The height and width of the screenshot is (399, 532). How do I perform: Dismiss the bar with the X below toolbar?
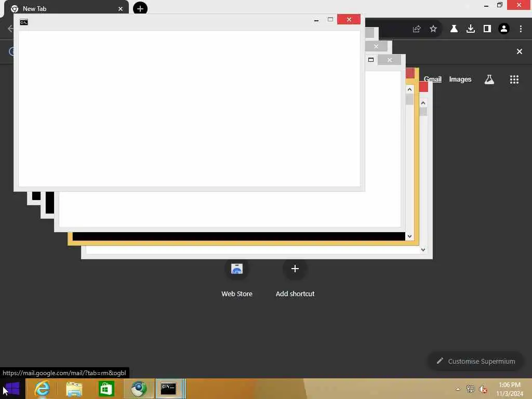[520, 51]
